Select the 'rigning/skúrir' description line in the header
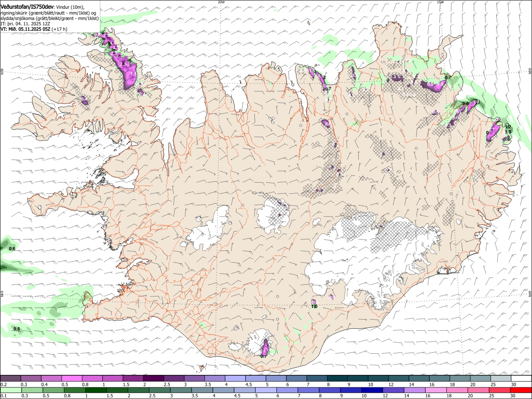The image size is (532, 399). (x=48, y=13)
